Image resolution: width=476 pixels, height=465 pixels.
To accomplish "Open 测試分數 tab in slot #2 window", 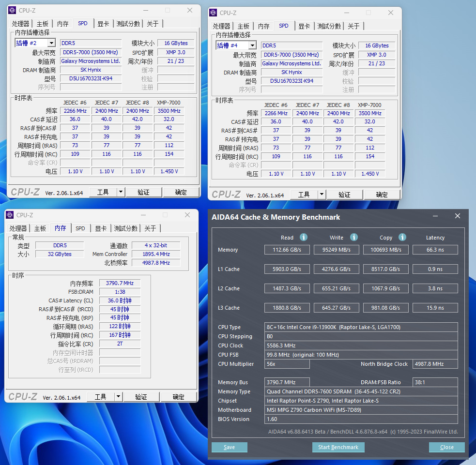I will [128, 24].
